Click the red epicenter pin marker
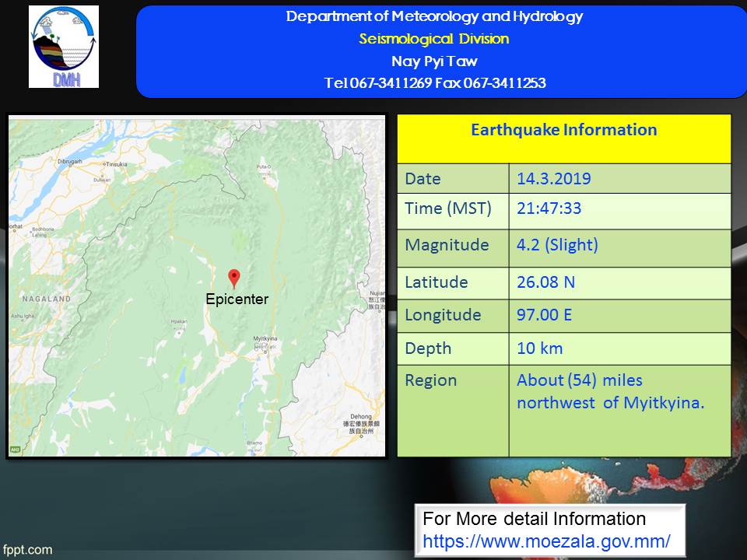 [x=234, y=278]
